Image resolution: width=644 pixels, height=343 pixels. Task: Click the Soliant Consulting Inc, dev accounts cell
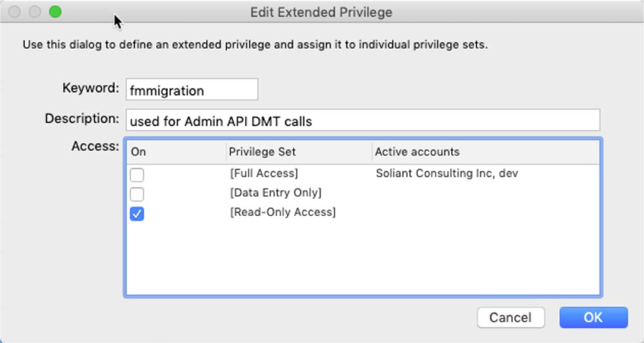(447, 174)
